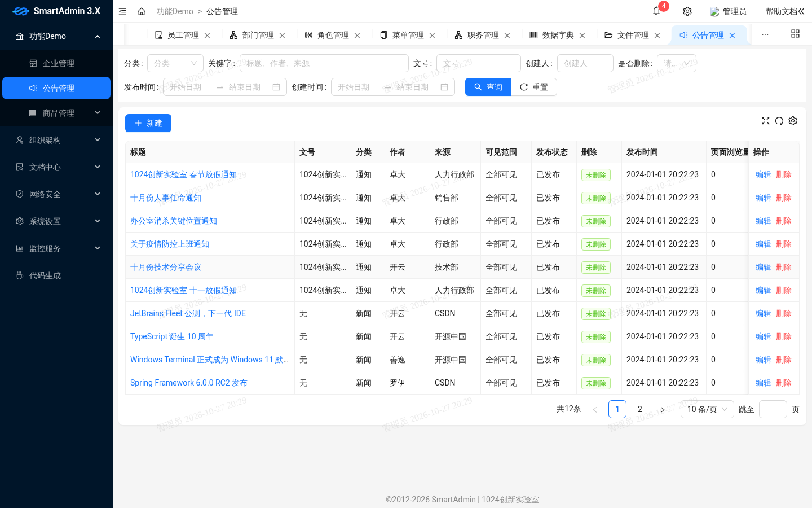Viewport: 812px width, 508px height.
Task: Open the 分类 dropdown filter
Action: coord(175,63)
